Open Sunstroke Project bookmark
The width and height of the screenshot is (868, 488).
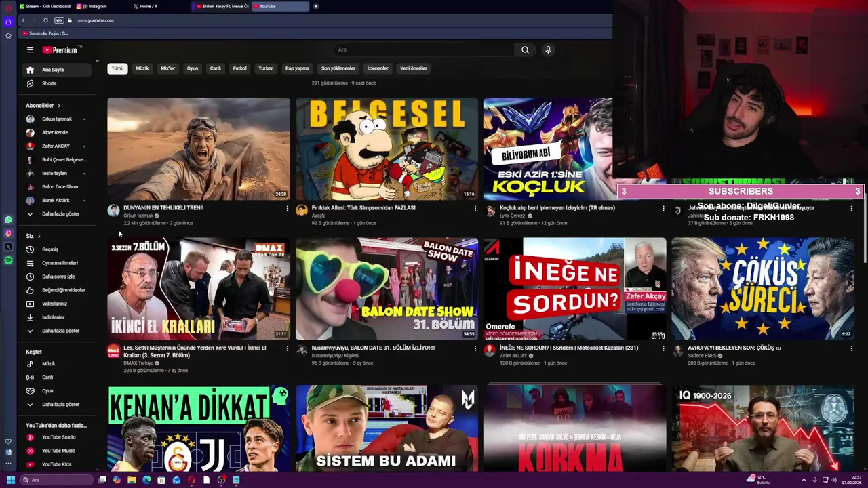click(45, 33)
